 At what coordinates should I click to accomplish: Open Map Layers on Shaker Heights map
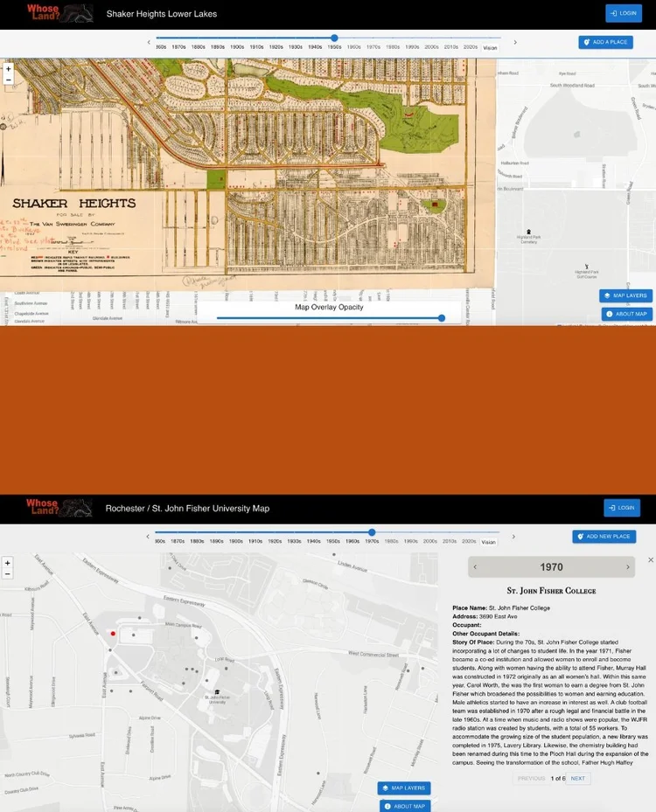(625, 295)
